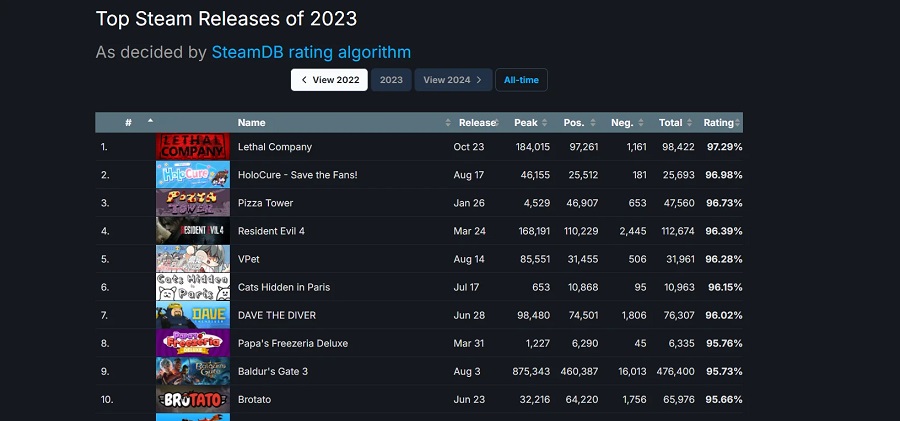
Task: Open HoloCure - Save the Fans! link
Action: 297,175
